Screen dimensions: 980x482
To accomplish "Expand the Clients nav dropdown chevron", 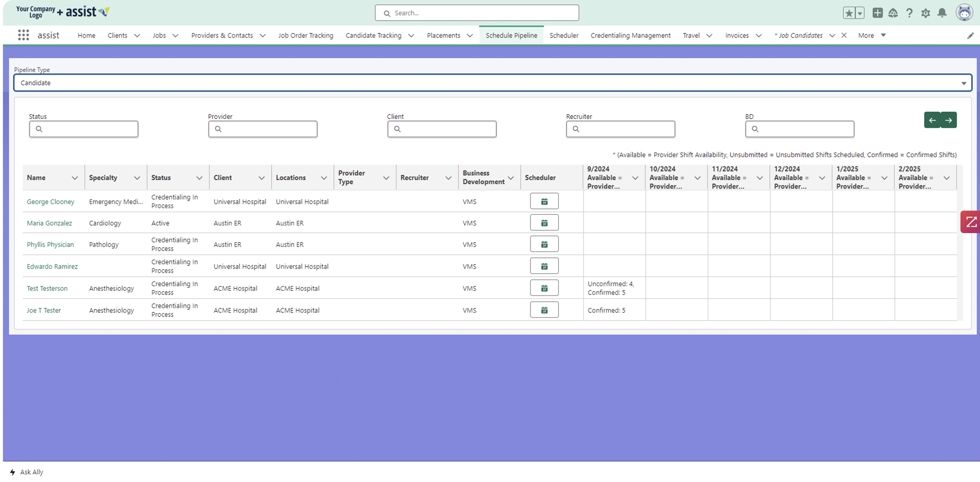I will click(x=137, y=36).
